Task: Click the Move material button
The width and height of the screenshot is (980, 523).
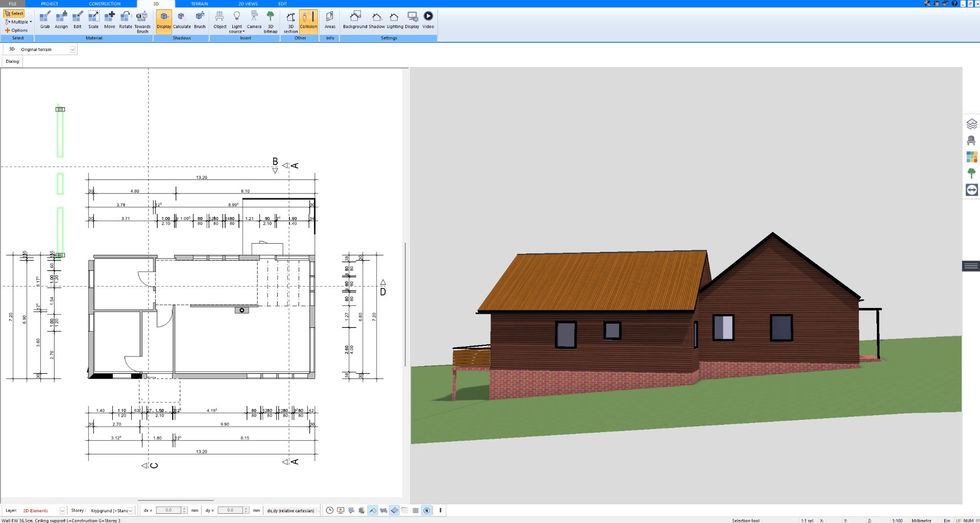Action: pyautogui.click(x=109, y=20)
